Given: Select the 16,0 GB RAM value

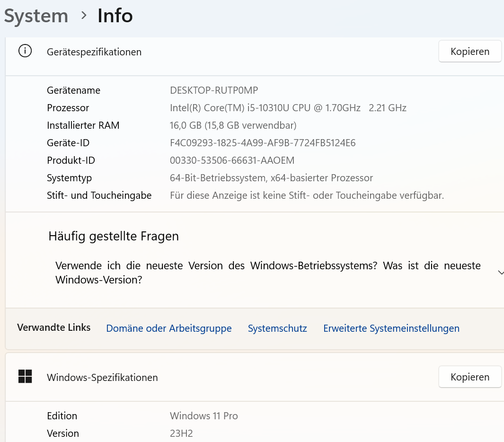Looking at the screenshot, I should pos(233,125).
